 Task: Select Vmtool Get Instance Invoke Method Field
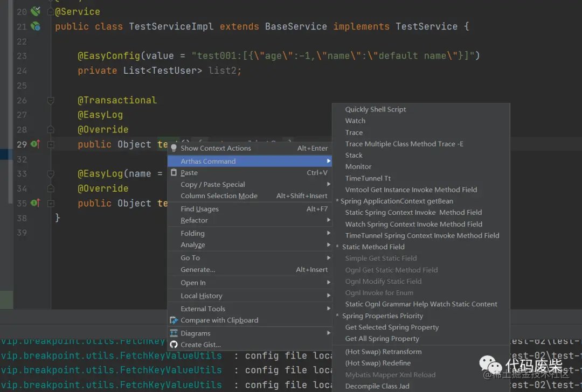point(421,190)
